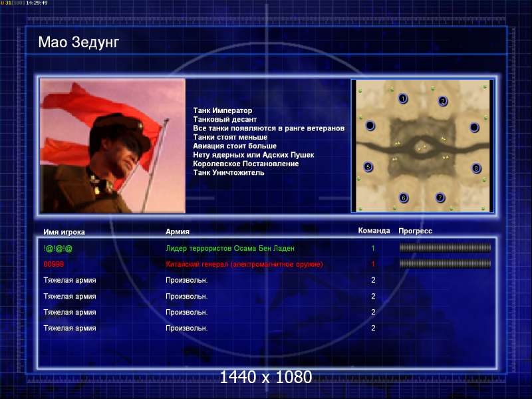
Task: Click the Танк Император ability line
Action: 223,110
